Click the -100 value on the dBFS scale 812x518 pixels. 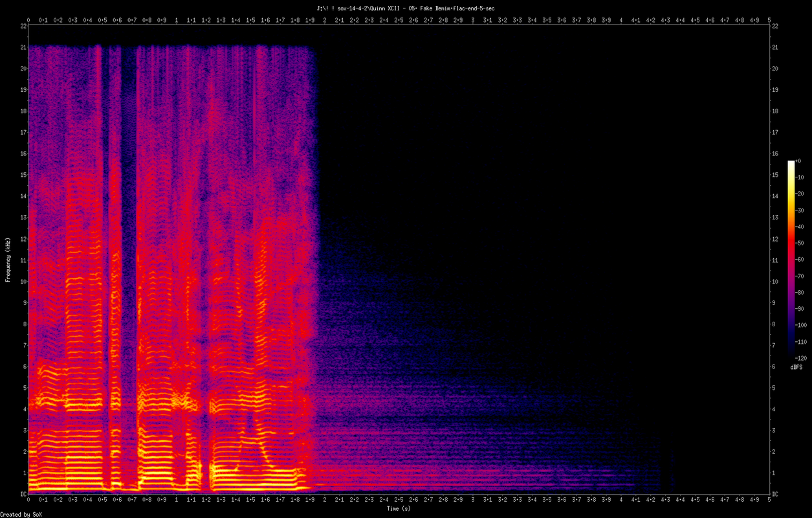tap(802, 325)
